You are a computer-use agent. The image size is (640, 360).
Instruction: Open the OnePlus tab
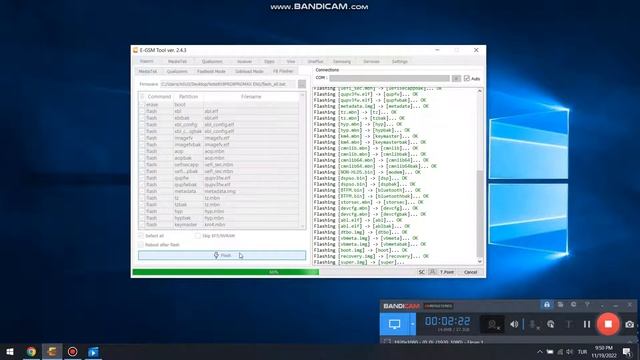coord(316,62)
